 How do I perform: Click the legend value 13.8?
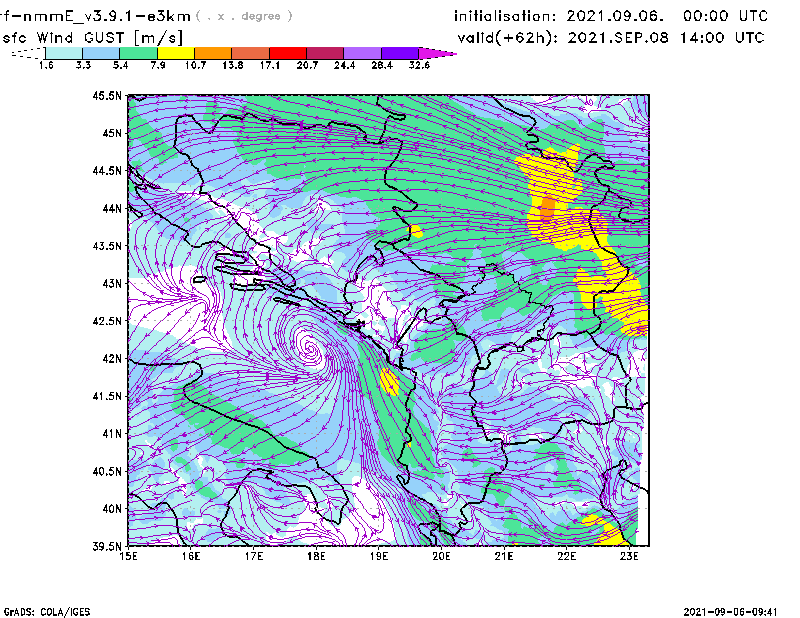pyautogui.click(x=232, y=65)
